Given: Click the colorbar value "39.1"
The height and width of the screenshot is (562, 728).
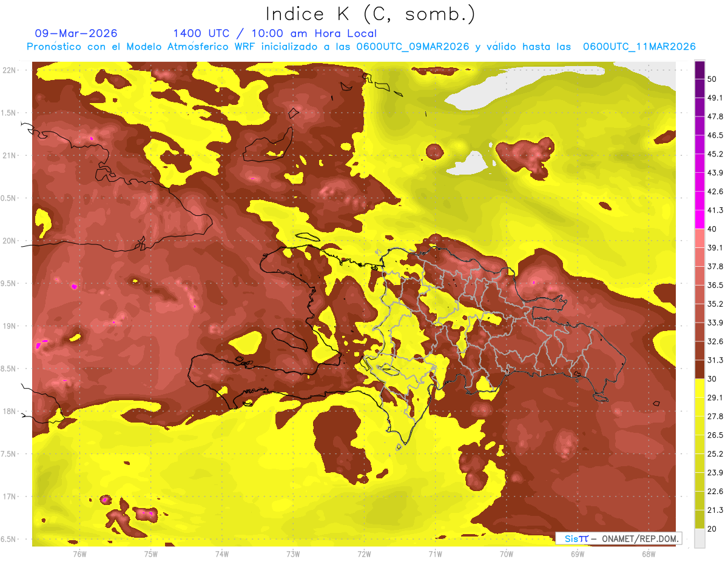Looking at the screenshot, I should (715, 248).
